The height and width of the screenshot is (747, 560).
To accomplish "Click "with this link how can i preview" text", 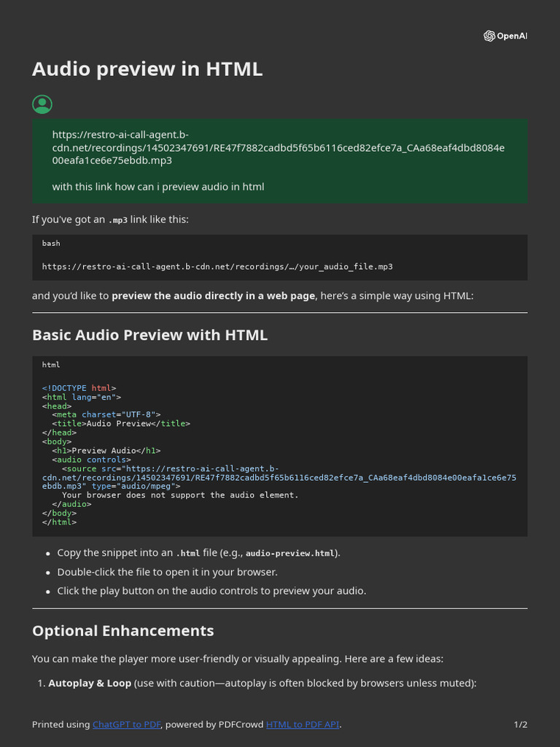I will tap(158, 187).
